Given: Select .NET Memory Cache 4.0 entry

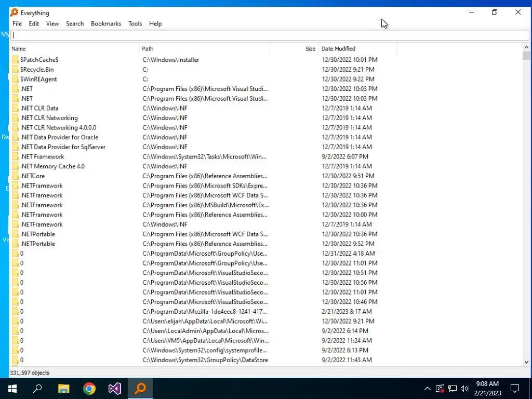Looking at the screenshot, I should [52, 166].
